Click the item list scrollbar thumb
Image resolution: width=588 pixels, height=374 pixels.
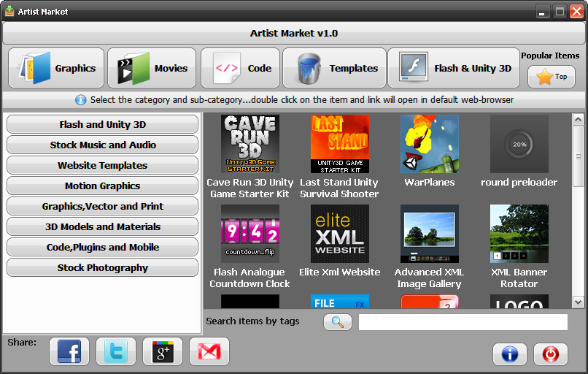pyautogui.click(x=578, y=156)
